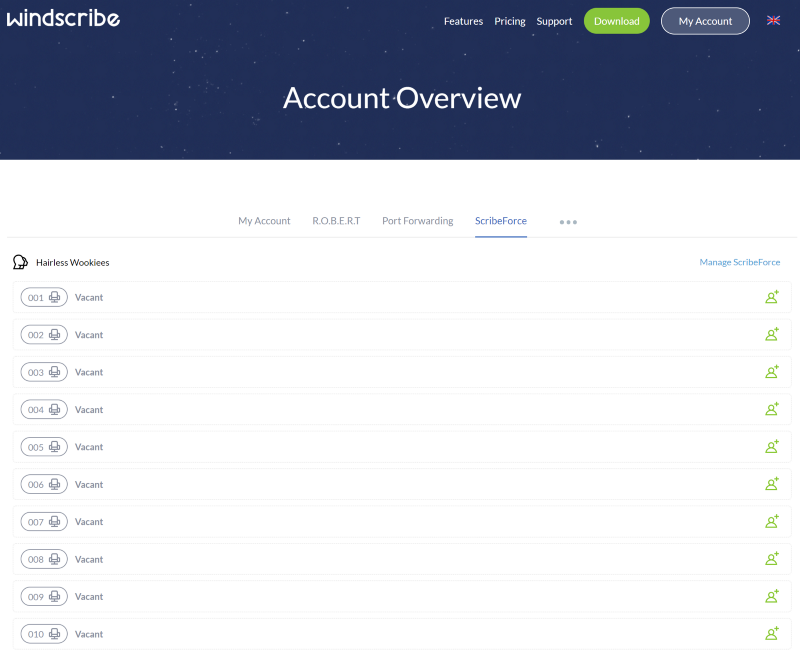Click the desk icon in seat 005 badge

click(x=55, y=447)
